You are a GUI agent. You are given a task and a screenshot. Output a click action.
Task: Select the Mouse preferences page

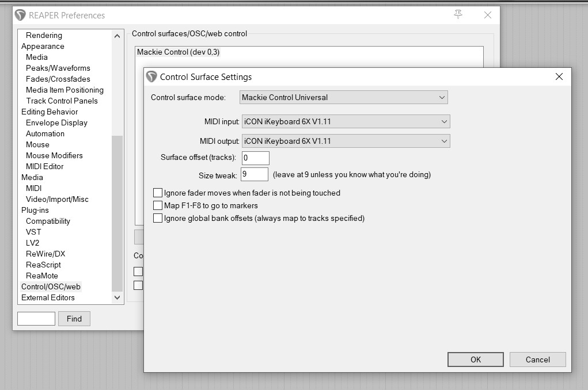(37, 144)
